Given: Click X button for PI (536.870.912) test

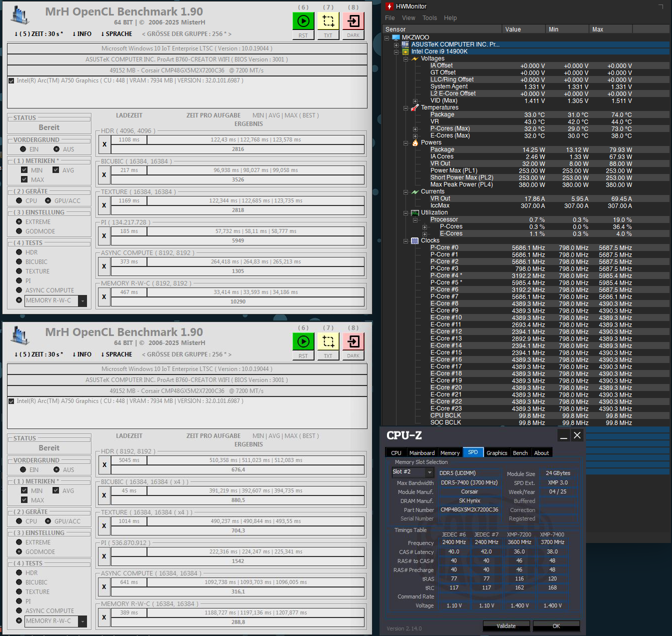Looking at the screenshot, I should 104,556.
